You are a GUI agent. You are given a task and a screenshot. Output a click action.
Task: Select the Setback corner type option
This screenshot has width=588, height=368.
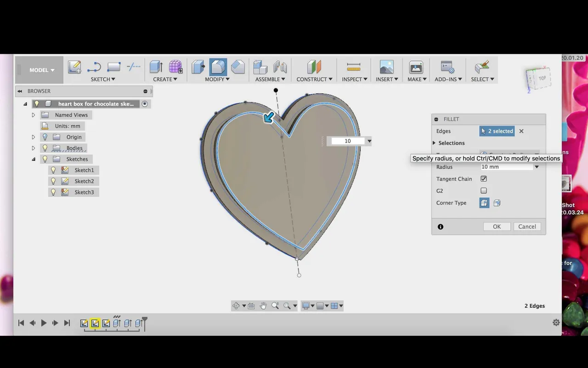[497, 203]
